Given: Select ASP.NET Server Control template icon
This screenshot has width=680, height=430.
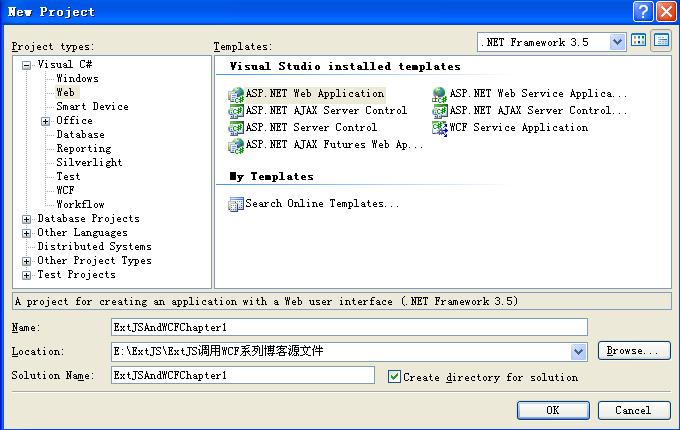Looking at the screenshot, I should click(x=236, y=128).
